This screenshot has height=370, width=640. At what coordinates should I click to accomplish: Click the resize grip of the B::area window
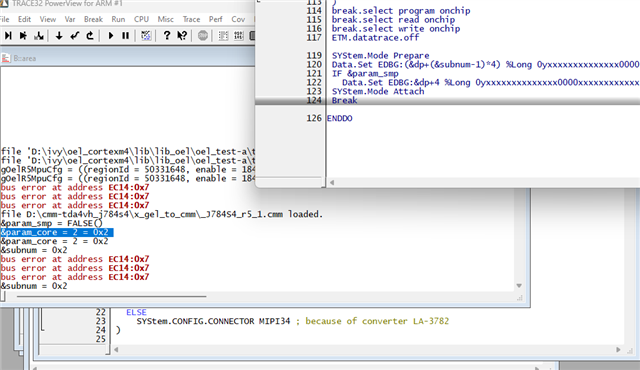click(520, 298)
